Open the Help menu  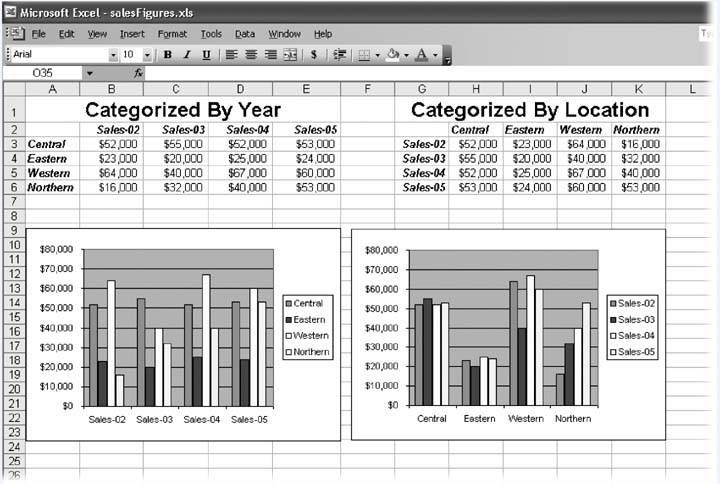(323, 34)
